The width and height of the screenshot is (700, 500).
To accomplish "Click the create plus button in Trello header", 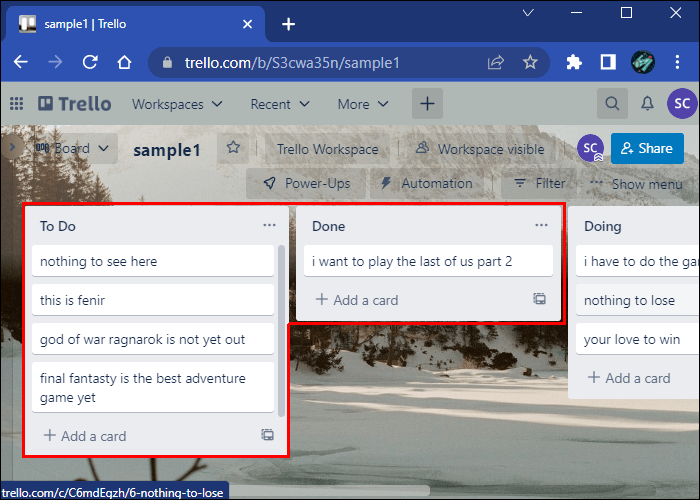I will click(427, 104).
